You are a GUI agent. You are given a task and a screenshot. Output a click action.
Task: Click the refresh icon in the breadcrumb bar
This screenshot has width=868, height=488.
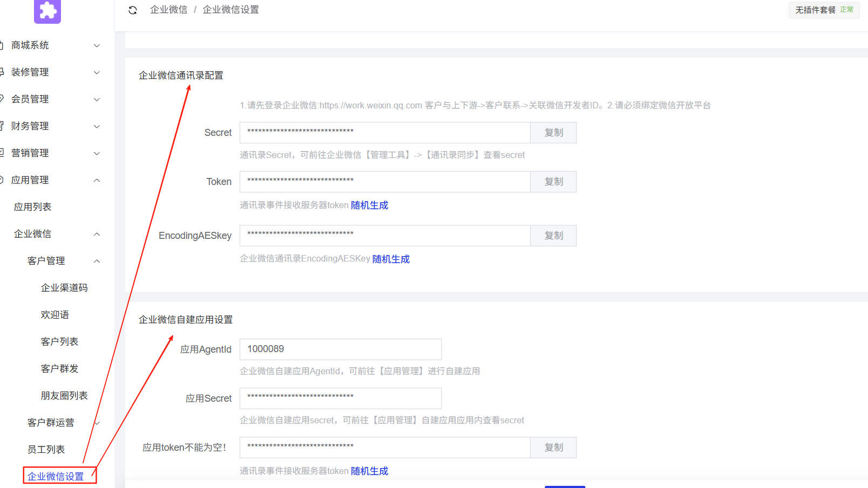133,10
